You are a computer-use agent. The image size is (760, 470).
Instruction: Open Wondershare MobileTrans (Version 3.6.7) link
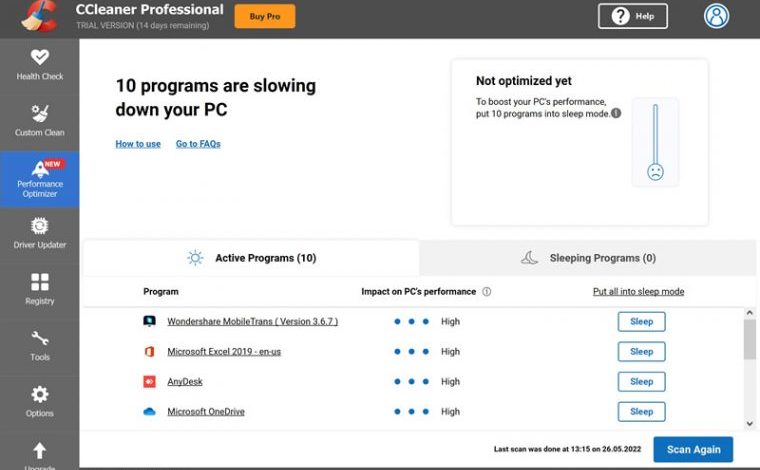click(x=253, y=321)
